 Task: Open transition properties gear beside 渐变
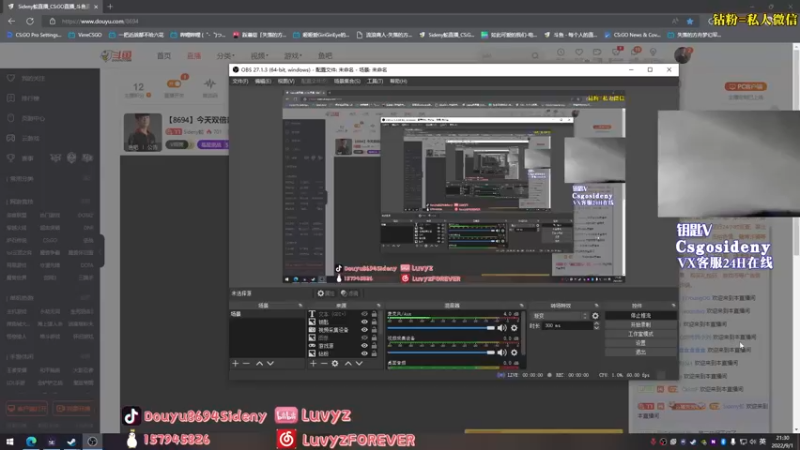595,316
